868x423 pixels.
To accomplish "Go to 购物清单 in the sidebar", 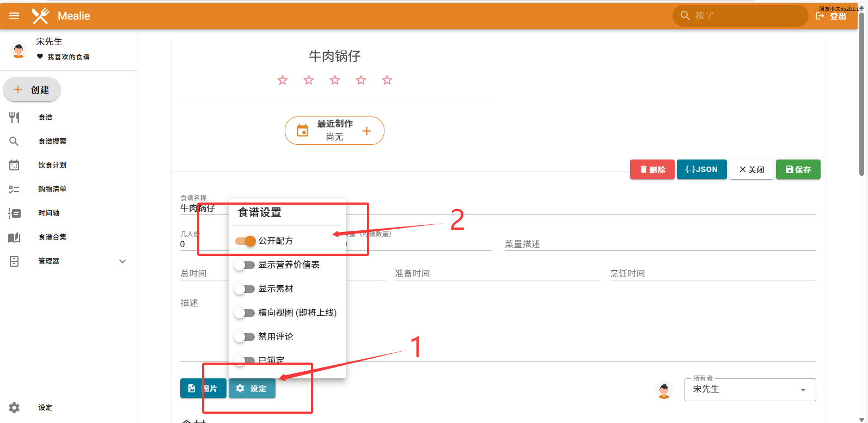I will 52,189.
